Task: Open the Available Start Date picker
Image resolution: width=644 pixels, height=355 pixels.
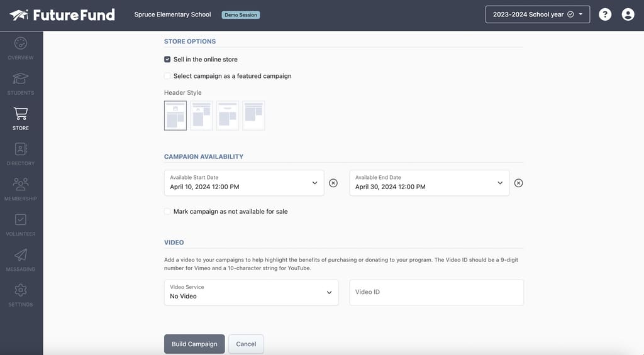Action: pos(244,183)
